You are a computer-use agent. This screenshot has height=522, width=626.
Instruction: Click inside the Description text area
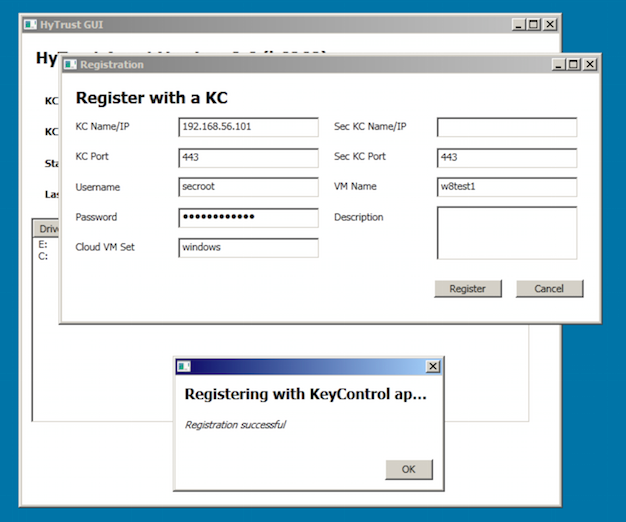507,233
